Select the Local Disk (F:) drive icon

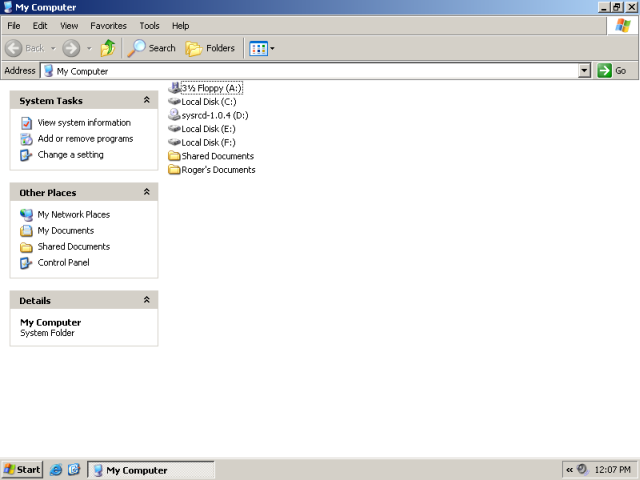174,142
